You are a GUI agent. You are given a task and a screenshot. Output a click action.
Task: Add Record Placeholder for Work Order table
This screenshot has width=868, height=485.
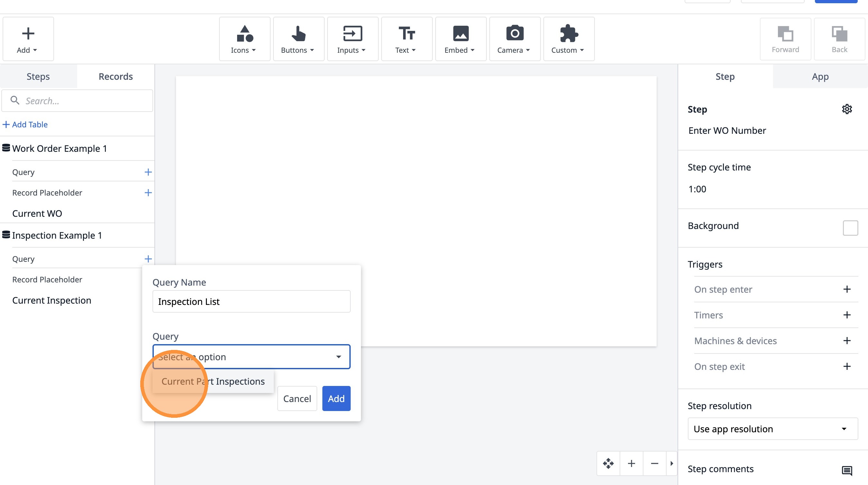tap(148, 193)
